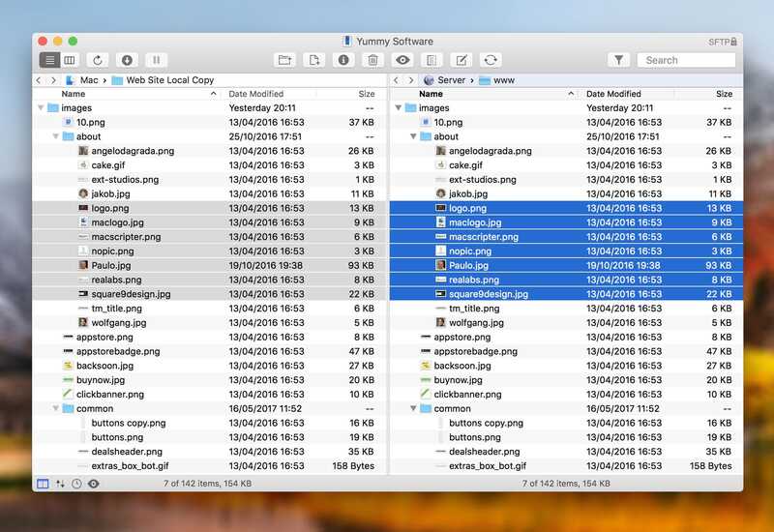
Task: Select server buynow.jpg file
Action: click(x=566, y=379)
